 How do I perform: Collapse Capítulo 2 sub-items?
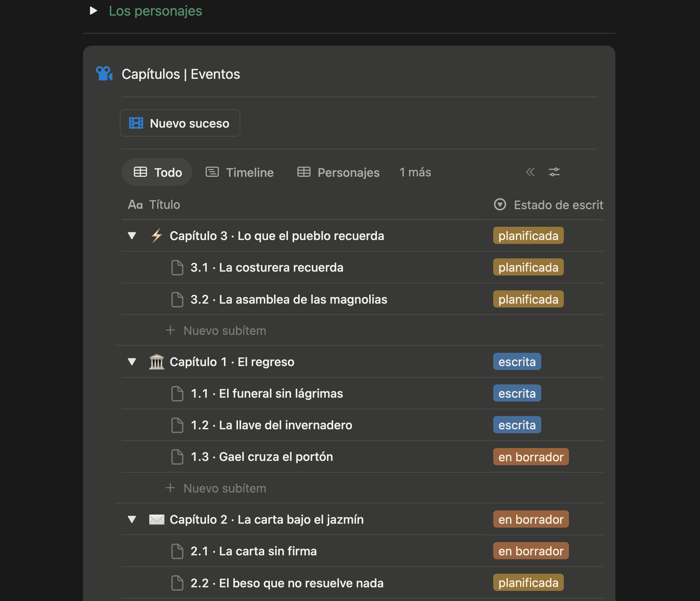point(132,519)
